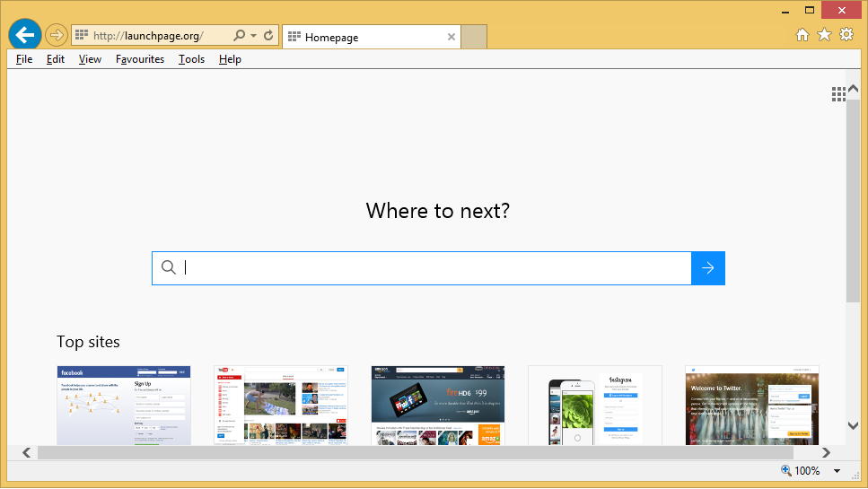Open Favorites star icon
The width and height of the screenshot is (868, 489).
(824, 35)
